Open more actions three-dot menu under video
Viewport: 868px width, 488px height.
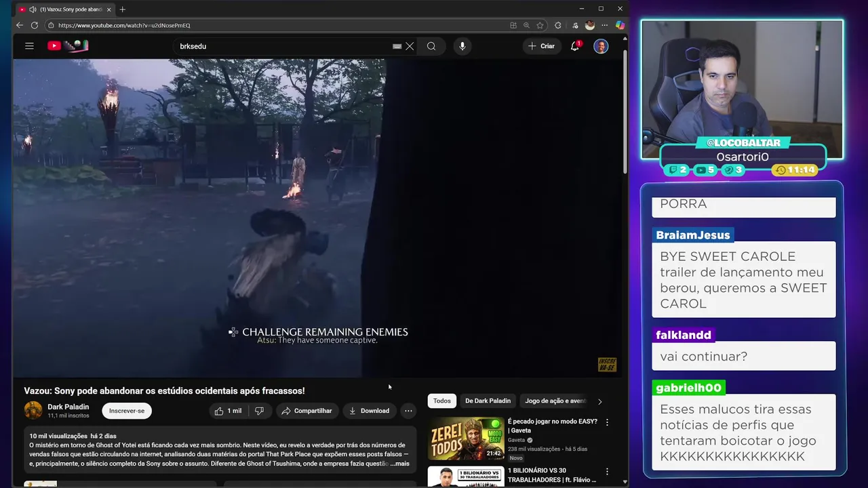(408, 411)
